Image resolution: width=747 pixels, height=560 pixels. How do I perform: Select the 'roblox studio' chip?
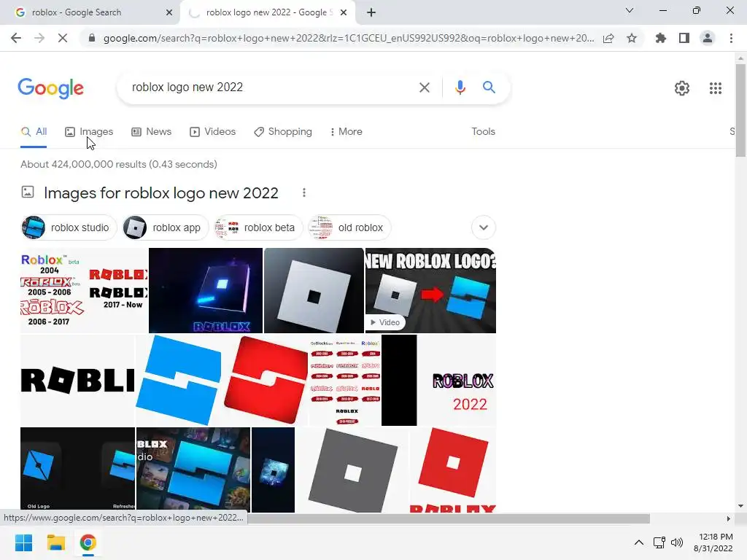pyautogui.click(x=68, y=227)
